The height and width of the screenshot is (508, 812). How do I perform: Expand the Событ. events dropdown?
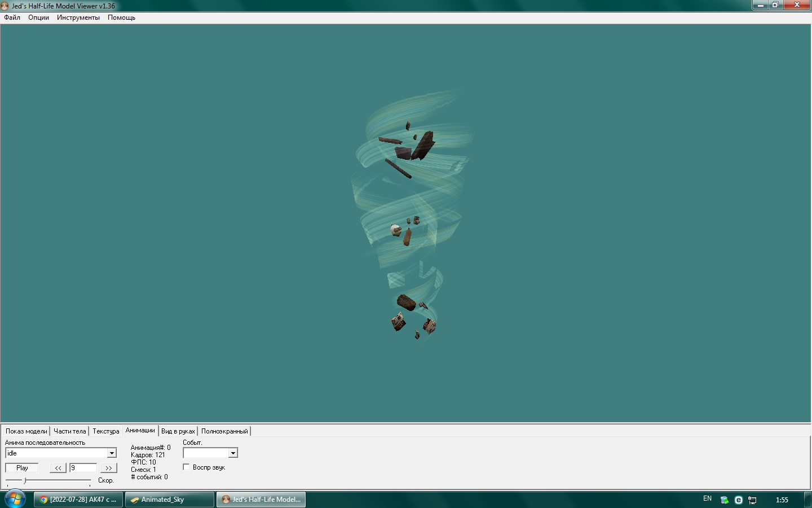click(x=233, y=453)
